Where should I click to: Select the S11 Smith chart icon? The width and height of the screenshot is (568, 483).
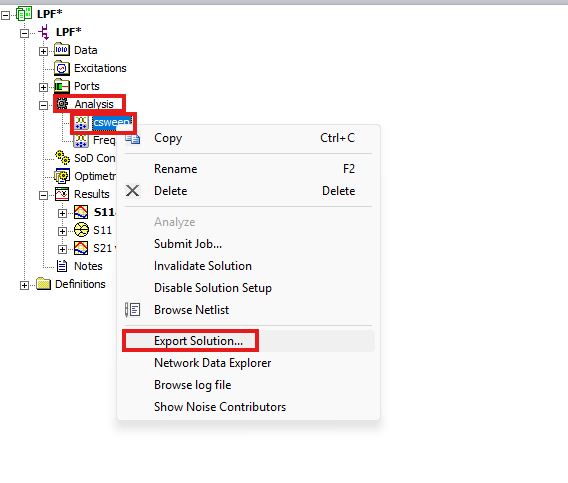point(81,230)
